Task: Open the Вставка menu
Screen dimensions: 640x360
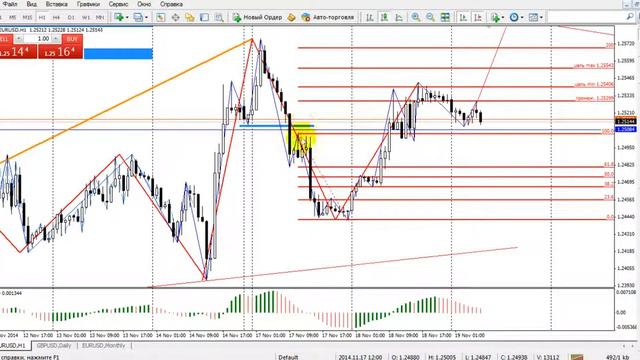Action: (56, 4)
